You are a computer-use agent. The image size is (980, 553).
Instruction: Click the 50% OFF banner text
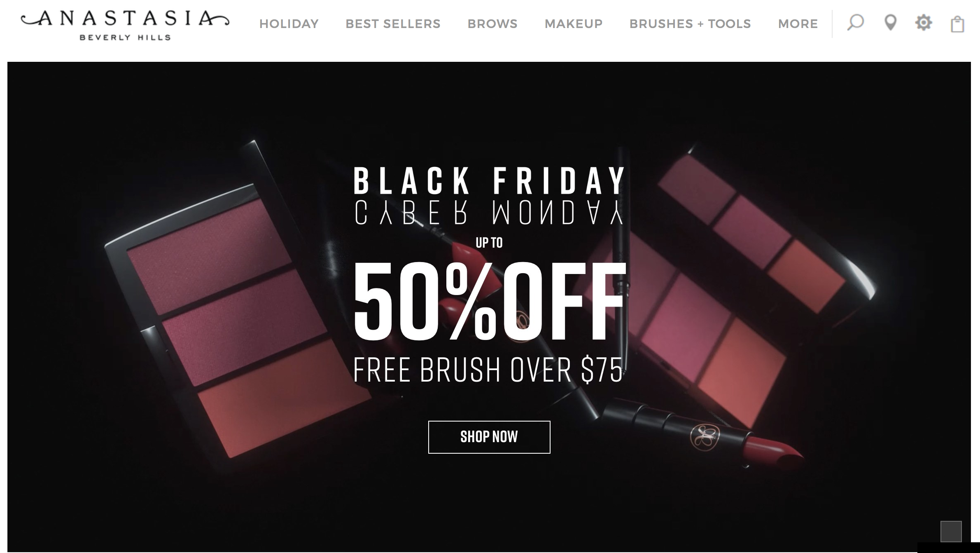[489, 302]
